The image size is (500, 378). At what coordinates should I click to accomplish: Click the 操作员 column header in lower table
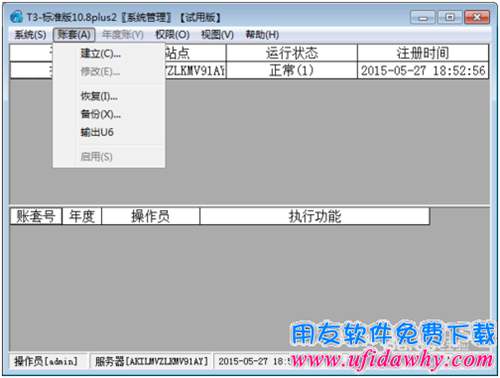pyautogui.click(x=151, y=216)
